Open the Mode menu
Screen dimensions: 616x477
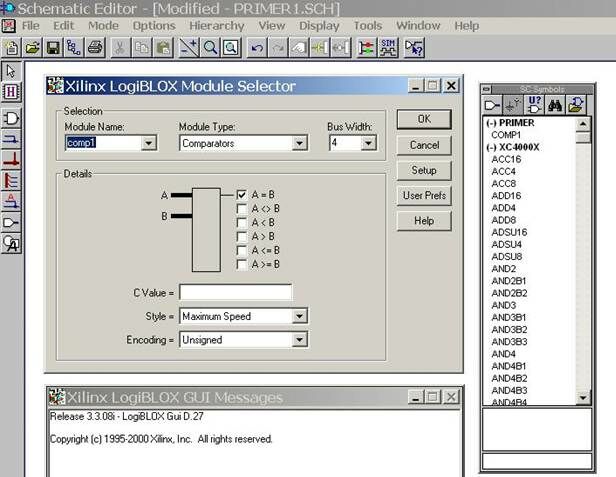(x=103, y=26)
